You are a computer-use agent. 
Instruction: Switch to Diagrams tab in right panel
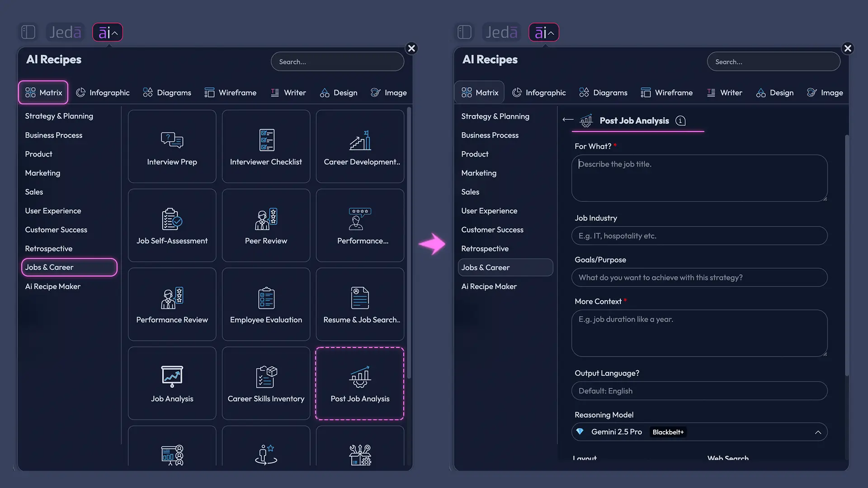tap(604, 93)
